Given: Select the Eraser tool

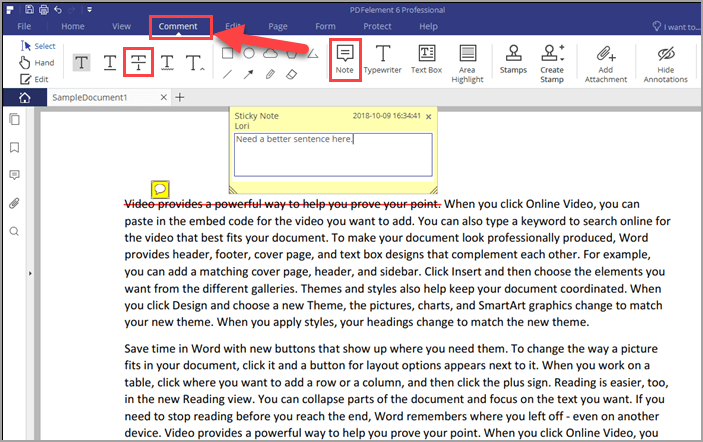Looking at the screenshot, I should point(291,74).
